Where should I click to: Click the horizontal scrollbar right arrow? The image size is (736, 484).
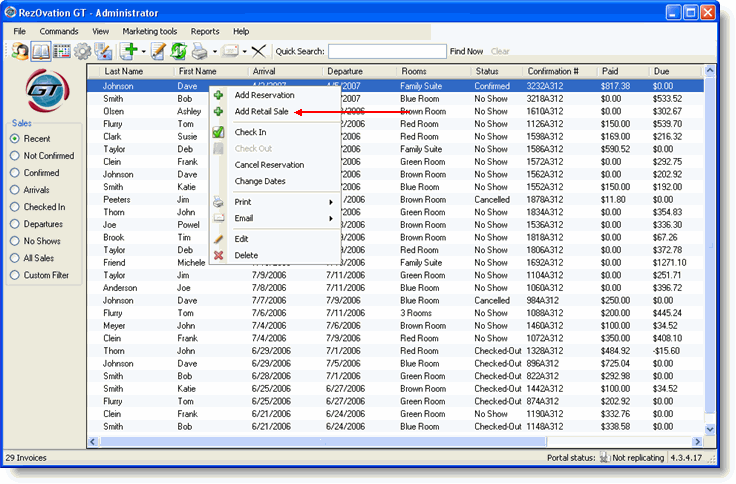click(x=697, y=442)
